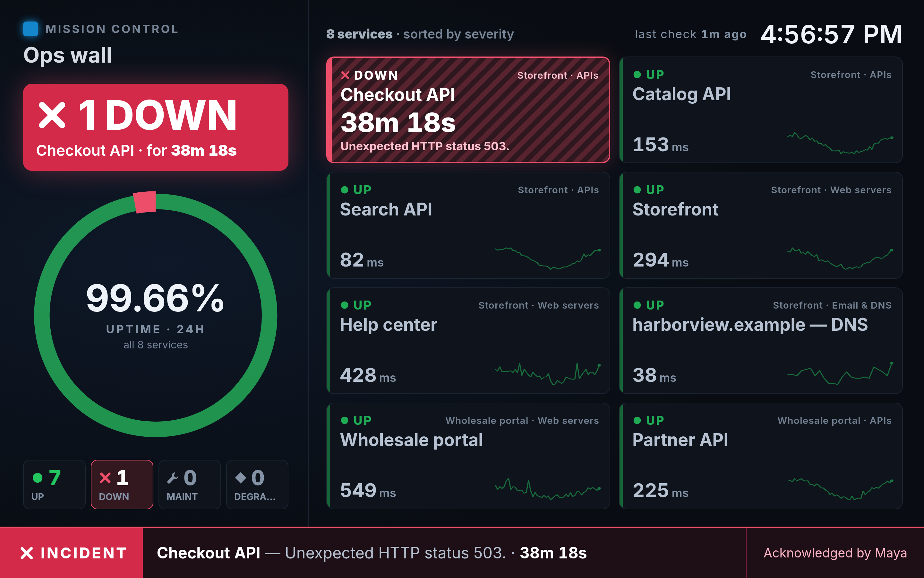Viewport: 924px width, 578px height.
Task: Click the Checkout API incident message in the footer
Action: tap(372, 553)
